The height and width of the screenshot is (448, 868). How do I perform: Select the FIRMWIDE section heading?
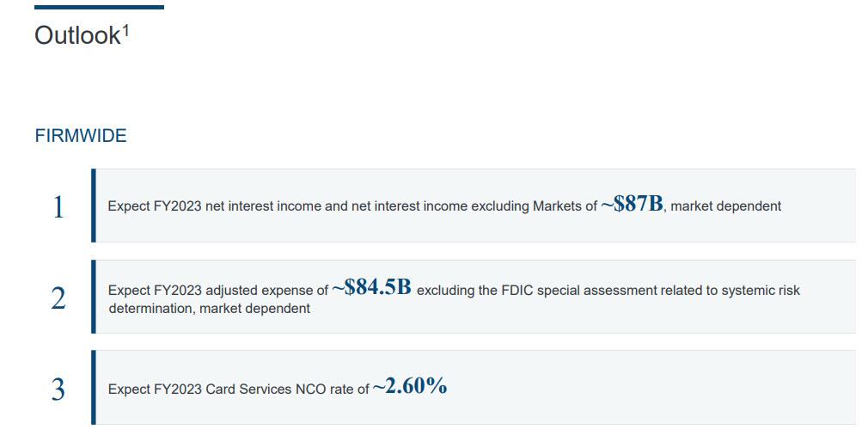point(81,136)
